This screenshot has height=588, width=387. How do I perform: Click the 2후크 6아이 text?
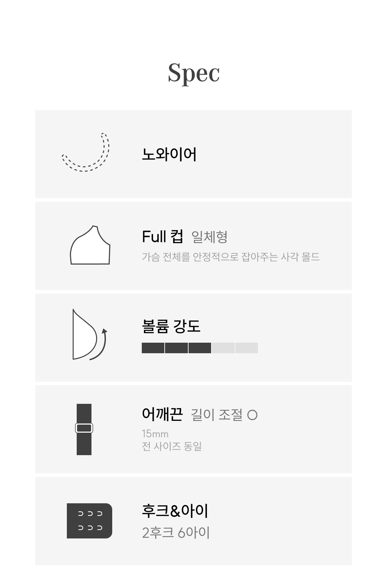(176, 533)
